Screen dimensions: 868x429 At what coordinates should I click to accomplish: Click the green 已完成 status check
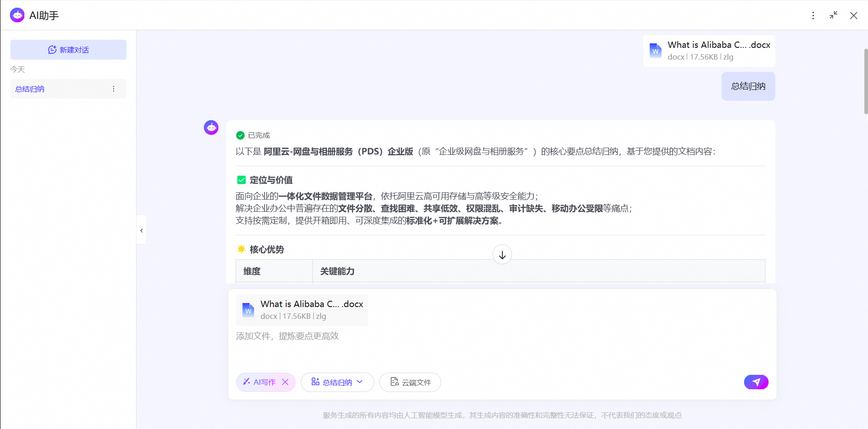click(x=241, y=135)
